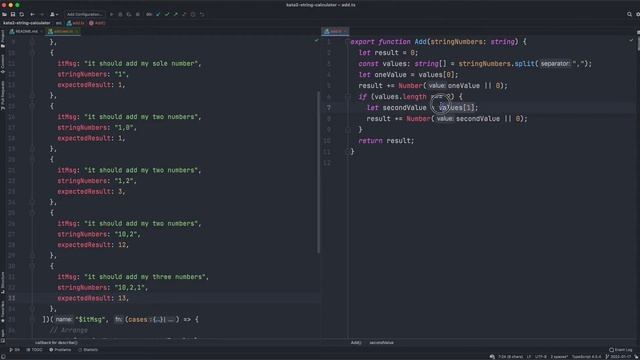This screenshot has height=360, width=640.
Task: Collapse the test case fold marker at line 15
Action: point(32,106)
